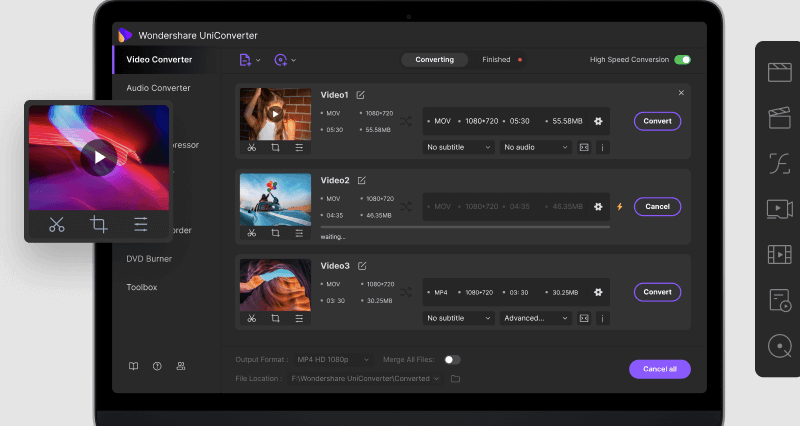Open effects settings under Video3
800x426 pixels.
(x=299, y=318)
